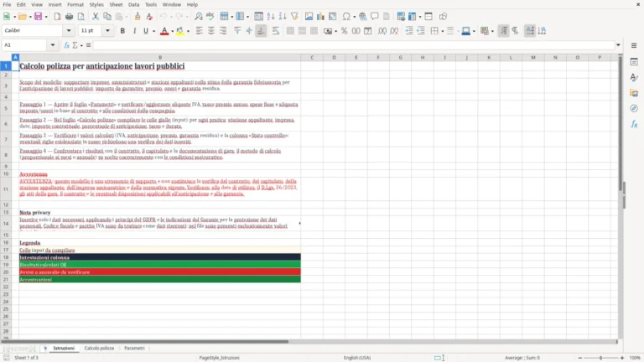644x362 pixels.
Task: Toggle Center Vertically alignment
Action: [x=249, y=31]
